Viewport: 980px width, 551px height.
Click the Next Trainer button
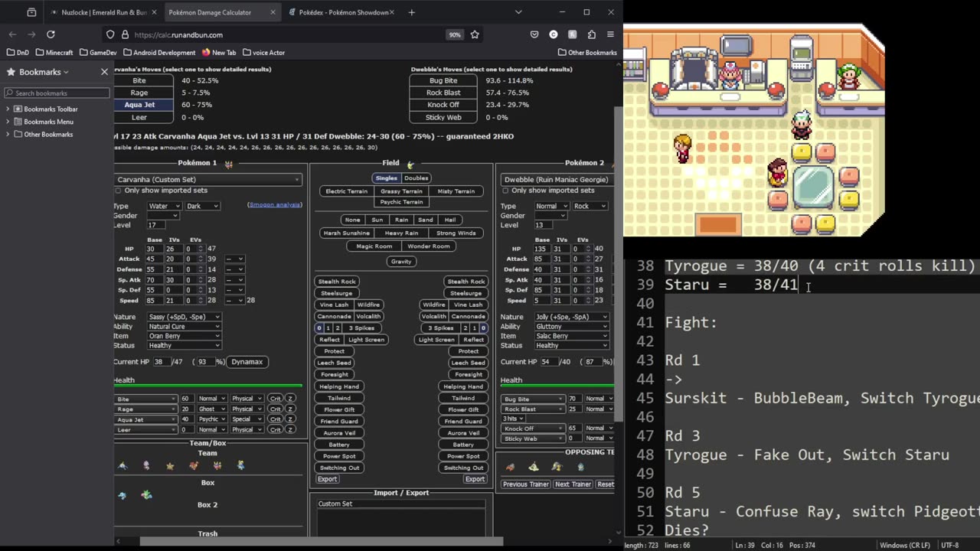coord(573,484)
